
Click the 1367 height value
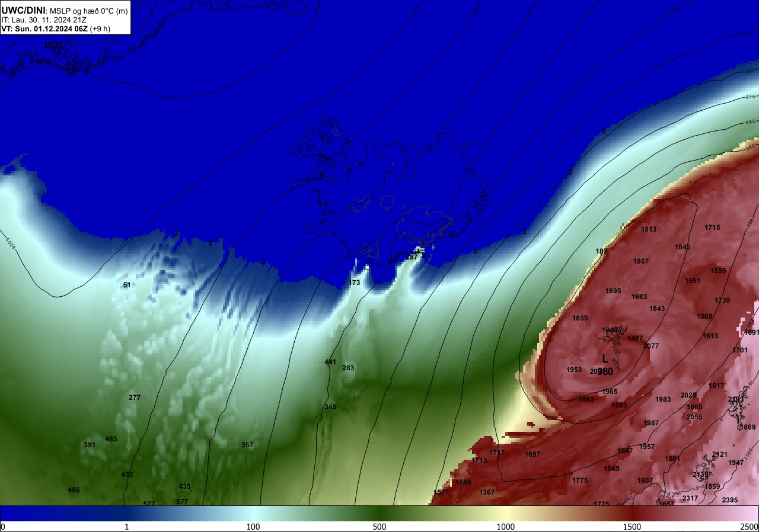click(x=487, y=492)
